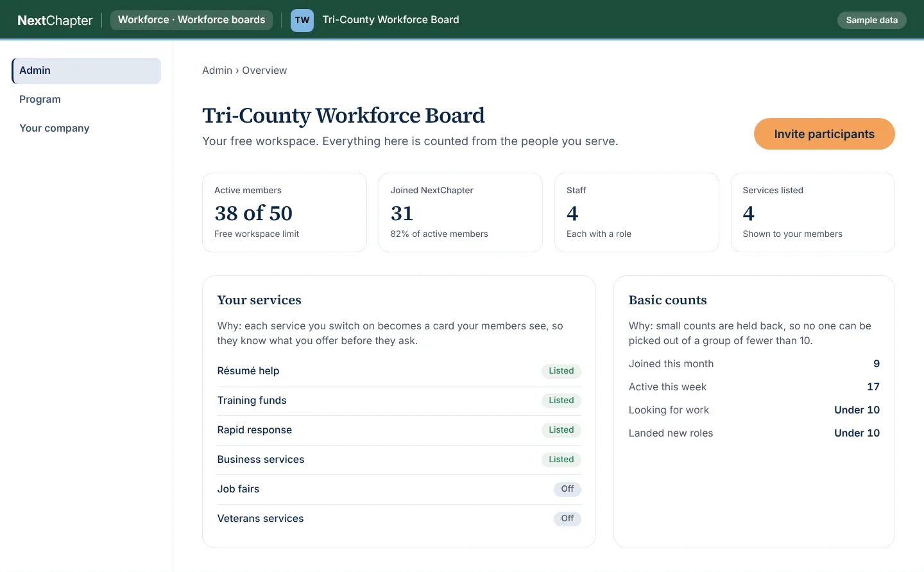The image size is (924, 572).
Task: Switch on the Veterans services service
Action: 567,519
